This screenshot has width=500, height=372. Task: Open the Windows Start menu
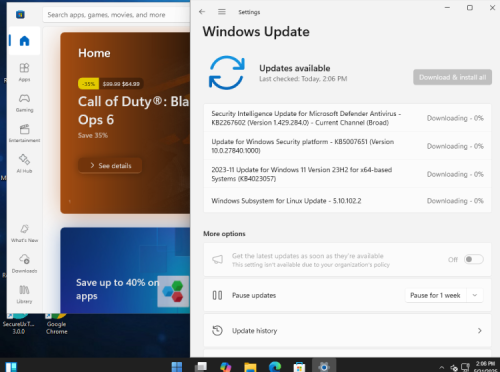click(x=177, y=367)
